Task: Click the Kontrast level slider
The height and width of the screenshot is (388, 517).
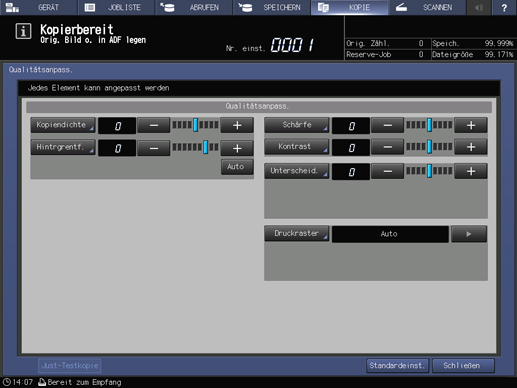Action: [429, 147]
